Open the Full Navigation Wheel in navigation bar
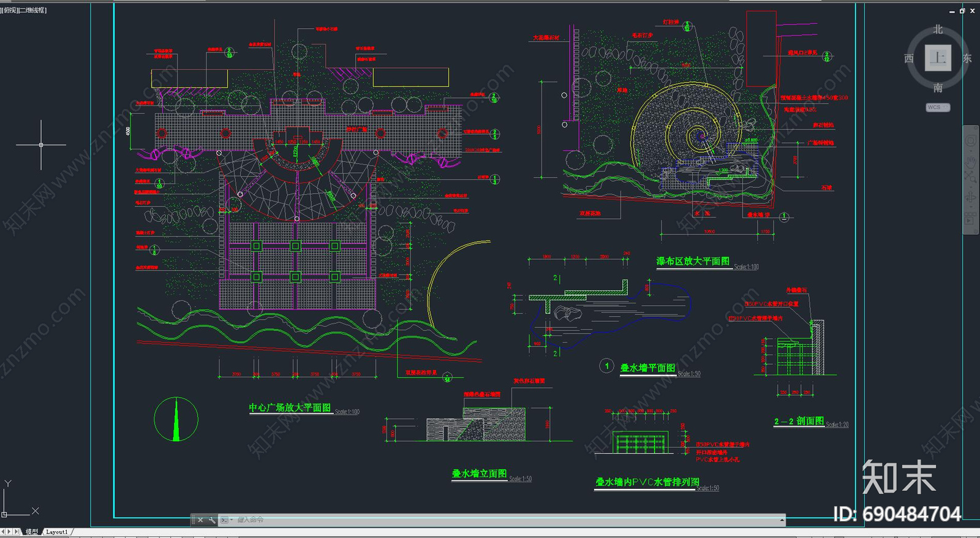The height and width of the screenshot is (538, 980). click(x=971, y=140)
